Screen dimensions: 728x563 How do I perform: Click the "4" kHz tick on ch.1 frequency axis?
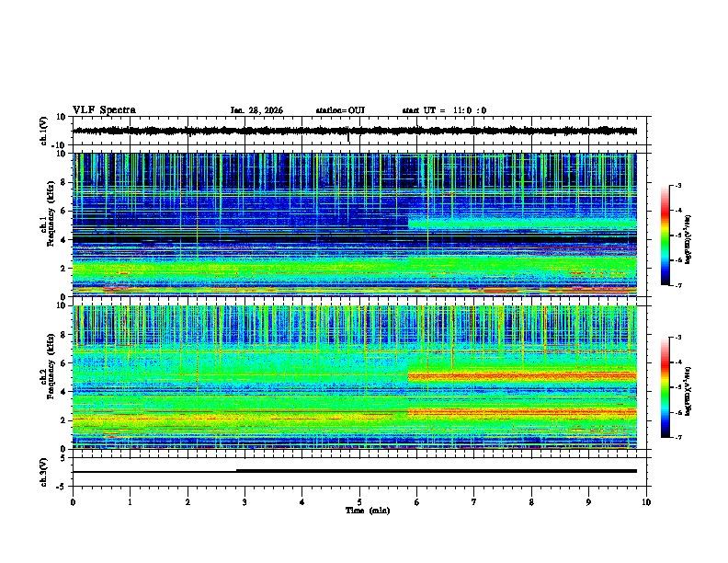click(63, 240)
